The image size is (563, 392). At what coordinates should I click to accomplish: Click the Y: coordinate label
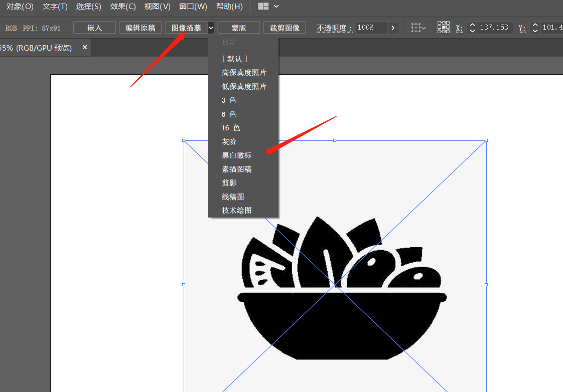(x=522, y=28)
